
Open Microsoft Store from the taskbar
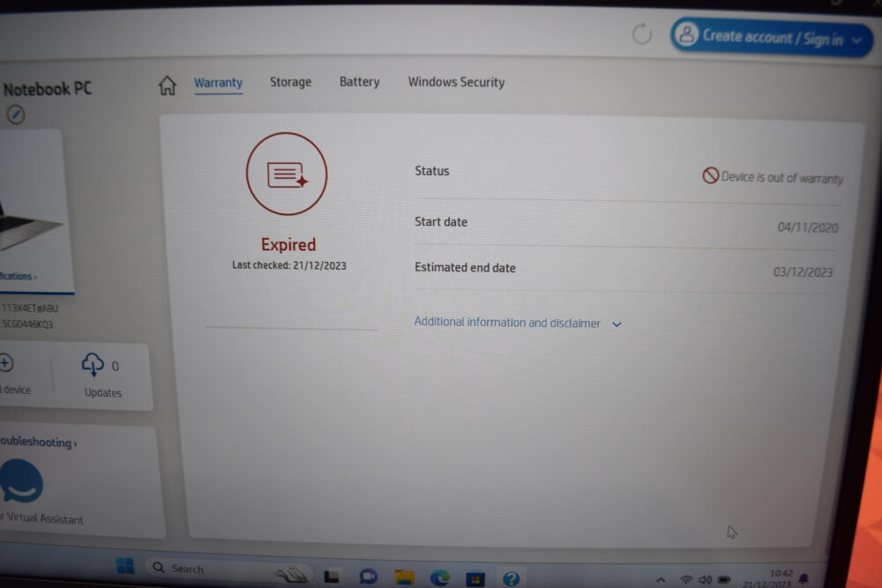[475, 578]
